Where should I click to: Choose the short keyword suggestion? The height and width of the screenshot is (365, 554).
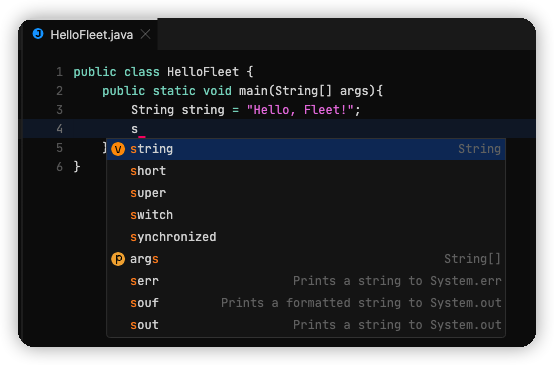click(x=306, y=171)
